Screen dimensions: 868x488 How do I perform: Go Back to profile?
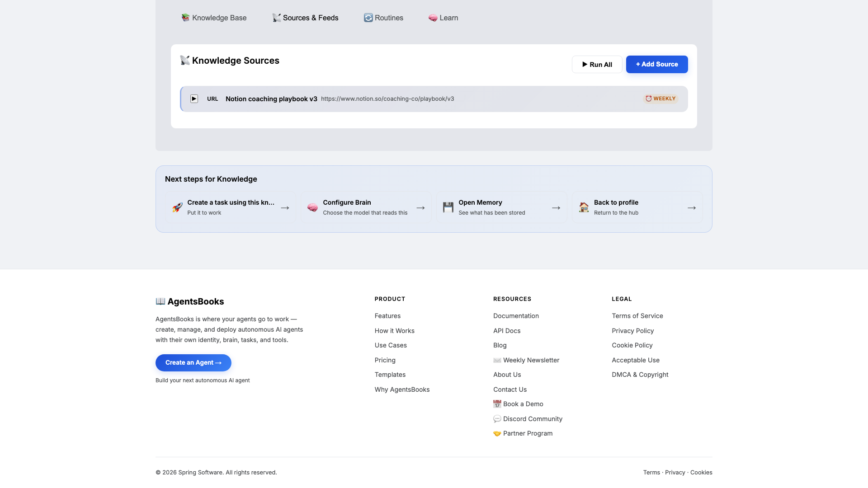pyautogui.click(x=637, y=207)
